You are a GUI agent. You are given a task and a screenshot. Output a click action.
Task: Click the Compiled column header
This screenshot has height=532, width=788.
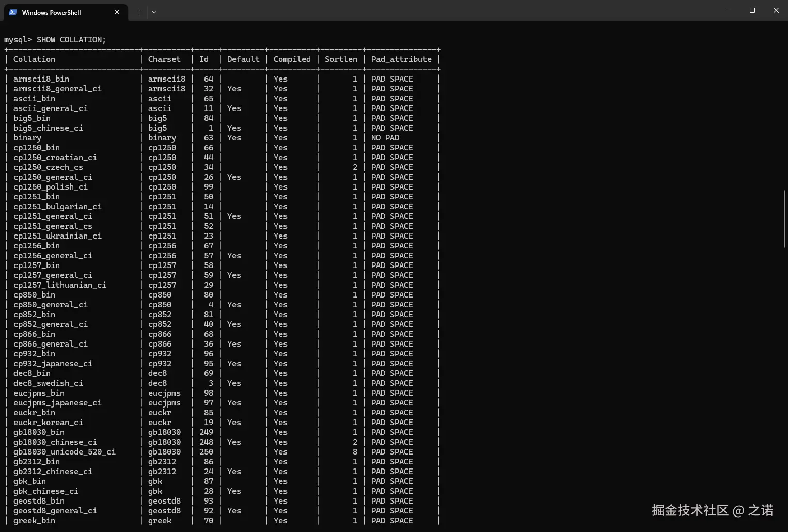tap(292, 59)
